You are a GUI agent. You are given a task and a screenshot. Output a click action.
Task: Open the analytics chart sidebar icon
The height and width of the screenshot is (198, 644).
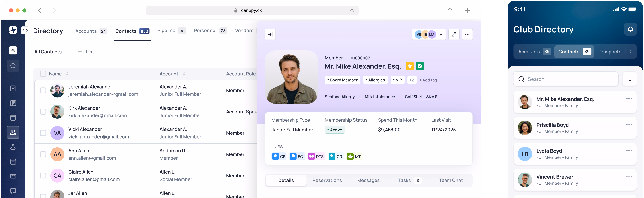(x=13, y=88)
